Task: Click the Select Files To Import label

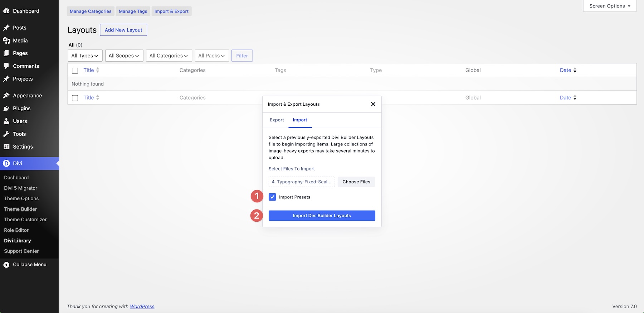Action: click(292, 169)
